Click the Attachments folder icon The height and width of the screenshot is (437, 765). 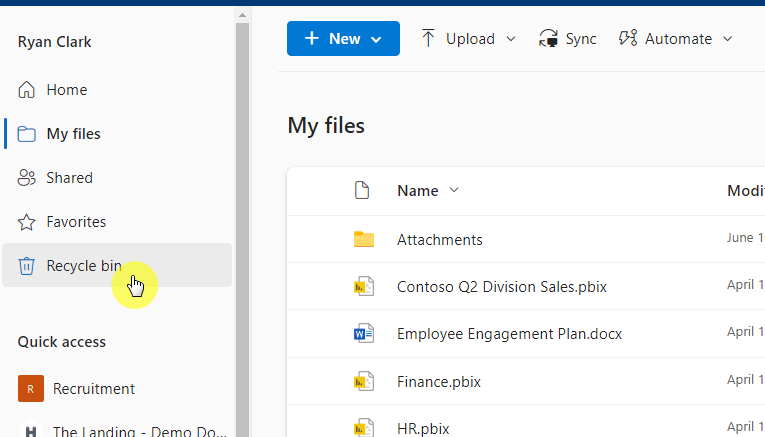pyautogui.click(x=364, y=239)
